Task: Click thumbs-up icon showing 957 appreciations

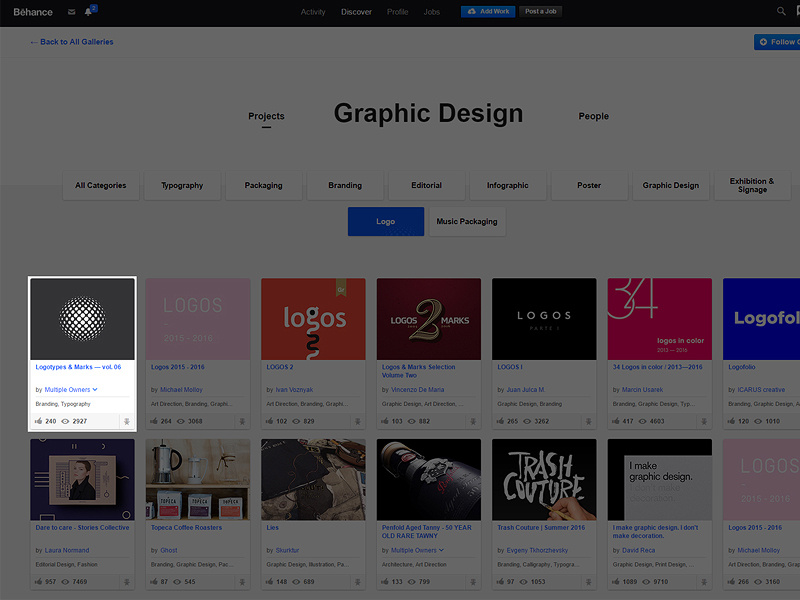Action: (38, 581)
